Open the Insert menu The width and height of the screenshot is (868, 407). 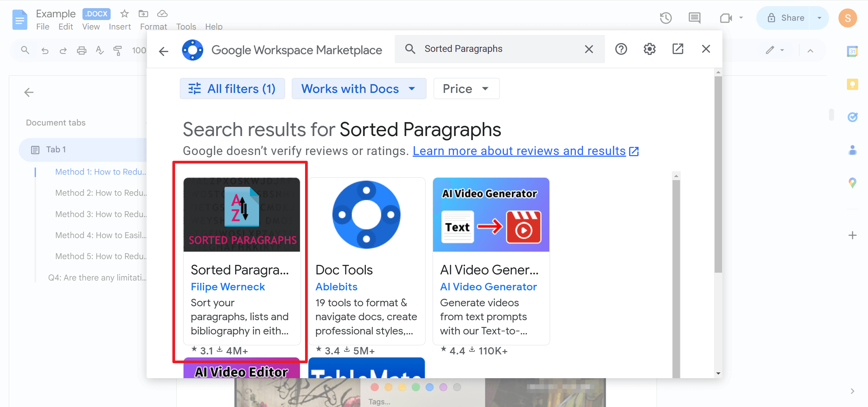(x=120, y=27)
